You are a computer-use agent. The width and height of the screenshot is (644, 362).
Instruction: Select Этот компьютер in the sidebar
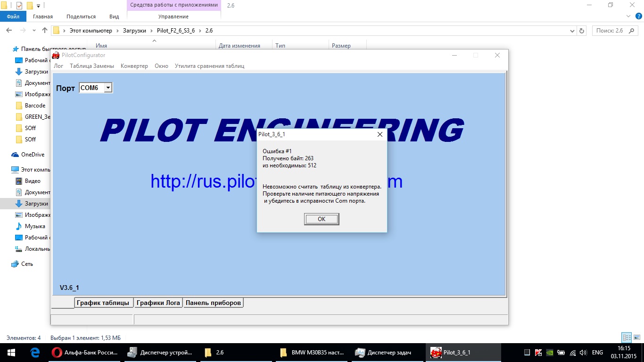coord(31,170)
